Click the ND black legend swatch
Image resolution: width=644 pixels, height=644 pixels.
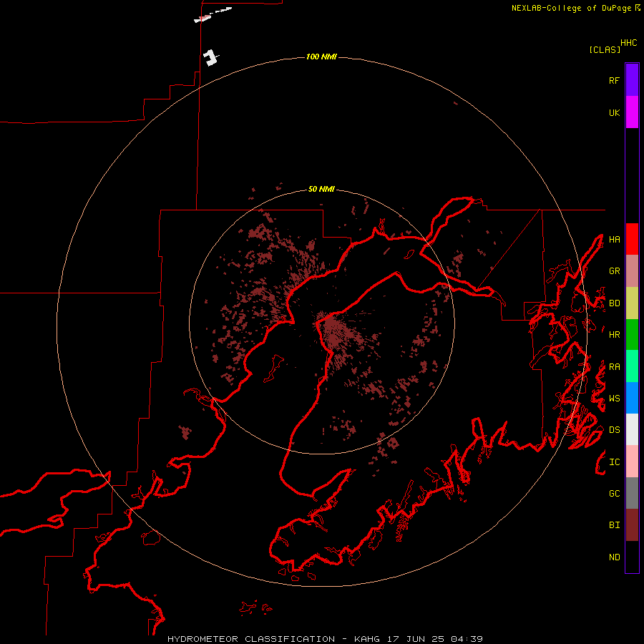click(632, 557)
